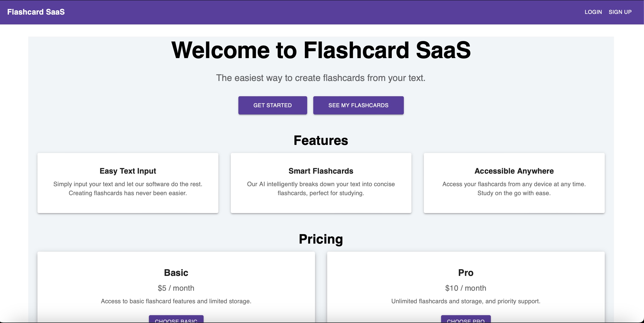Click the Basic plan card heading
The image size is (644, 323).
click(176, 273)
